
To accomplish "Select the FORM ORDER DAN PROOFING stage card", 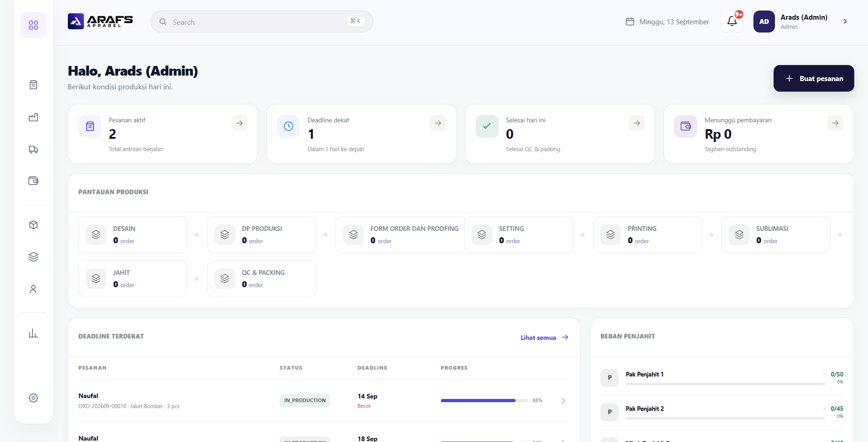I will [400, 235].
